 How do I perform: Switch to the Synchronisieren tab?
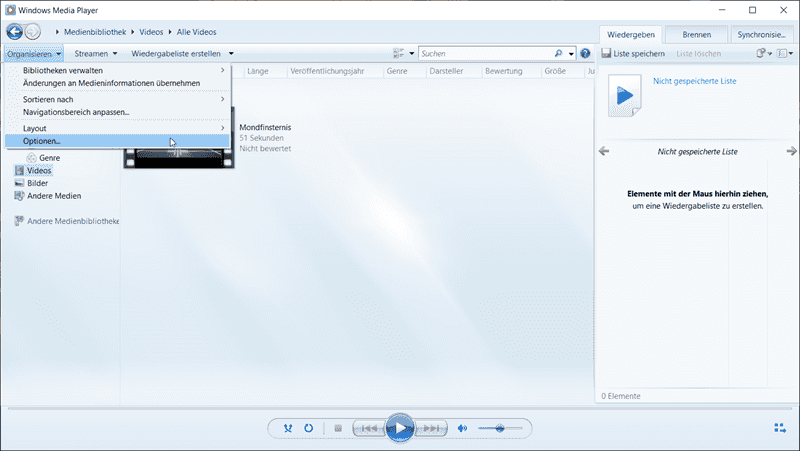pos(761,35)
